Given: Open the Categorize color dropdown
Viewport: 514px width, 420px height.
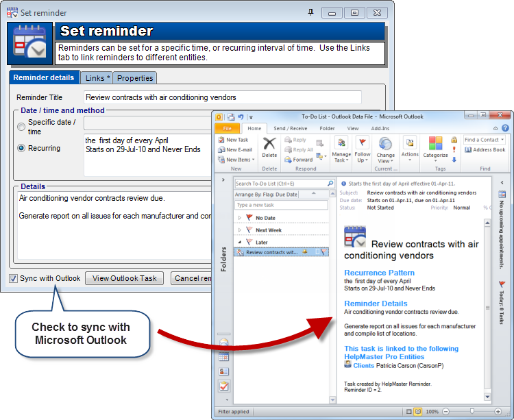Looking at the screenshot, I should pos(435,149).
